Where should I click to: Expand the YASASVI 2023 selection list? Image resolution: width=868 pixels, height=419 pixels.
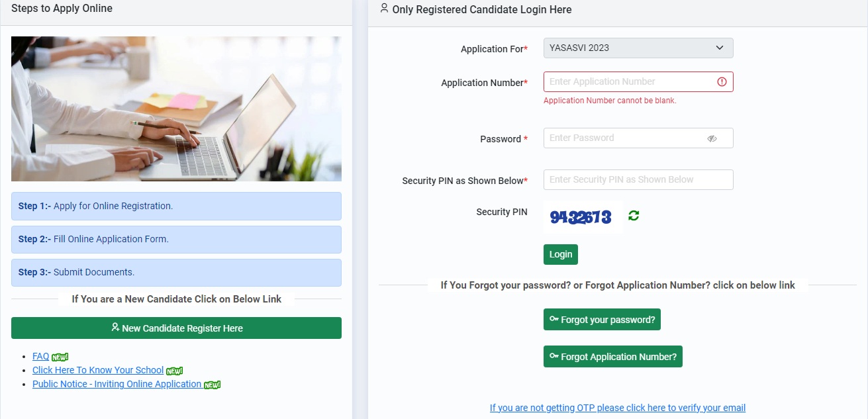pos(637,48)
